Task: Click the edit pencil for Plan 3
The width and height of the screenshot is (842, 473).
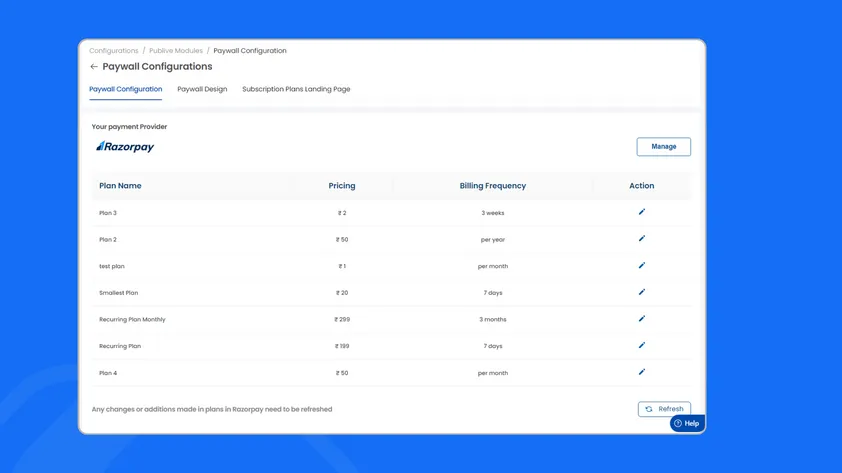Action: click(642, 212)
